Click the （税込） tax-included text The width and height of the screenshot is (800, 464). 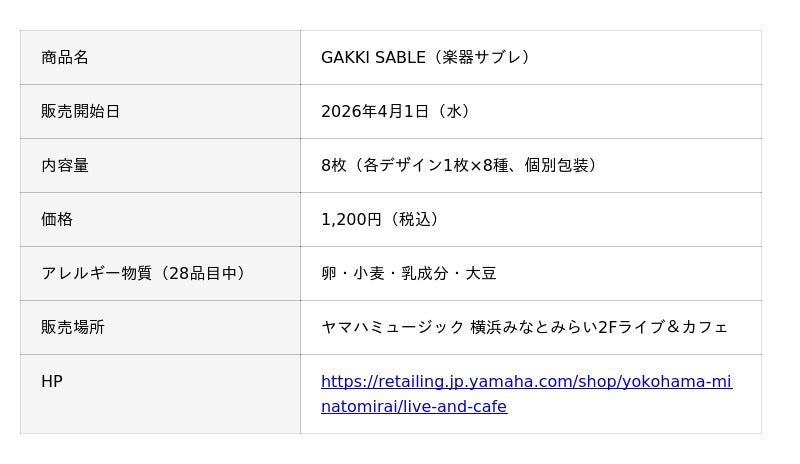click(416, 219)
